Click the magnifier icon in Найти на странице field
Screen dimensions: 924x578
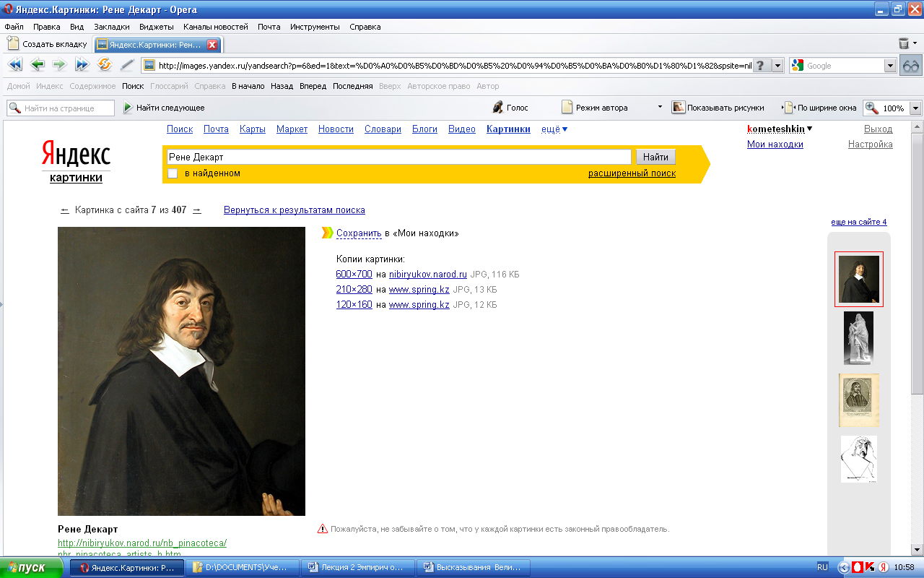point(15,108)
